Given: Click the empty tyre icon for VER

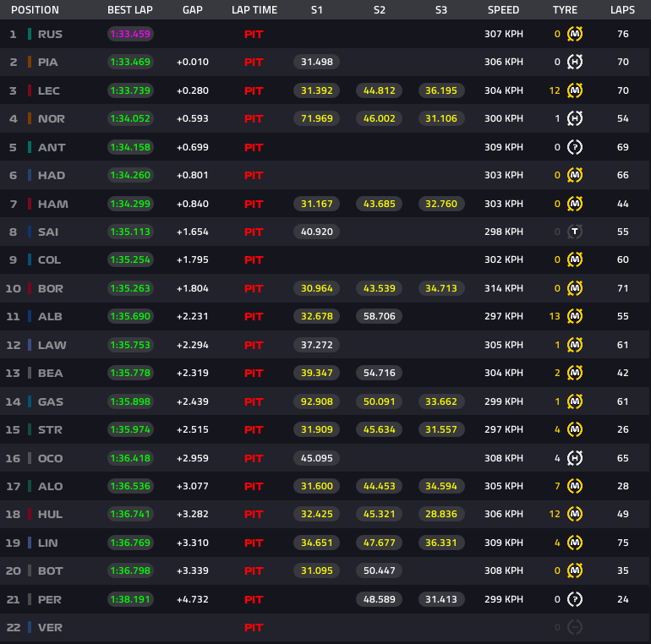Looking at the screenshot, I should click(x=575, y=628).
